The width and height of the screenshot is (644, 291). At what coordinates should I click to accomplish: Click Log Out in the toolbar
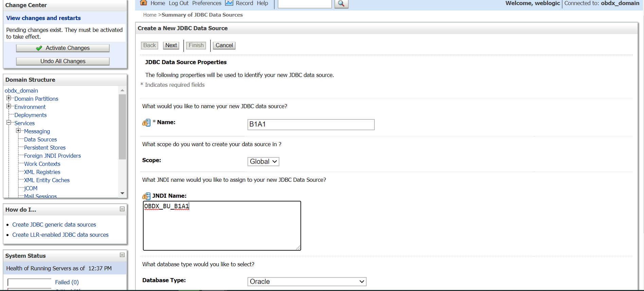point(179,3)
